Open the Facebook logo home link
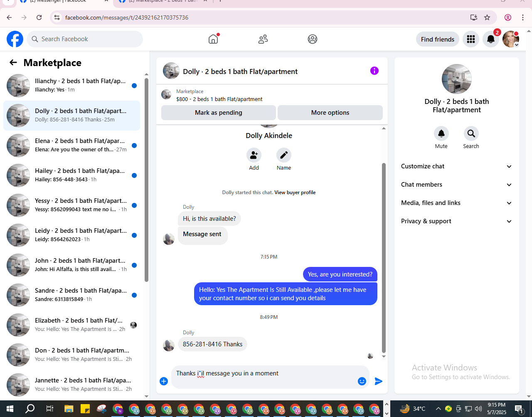This screenshot has height=417, width=532. (15, 39)
